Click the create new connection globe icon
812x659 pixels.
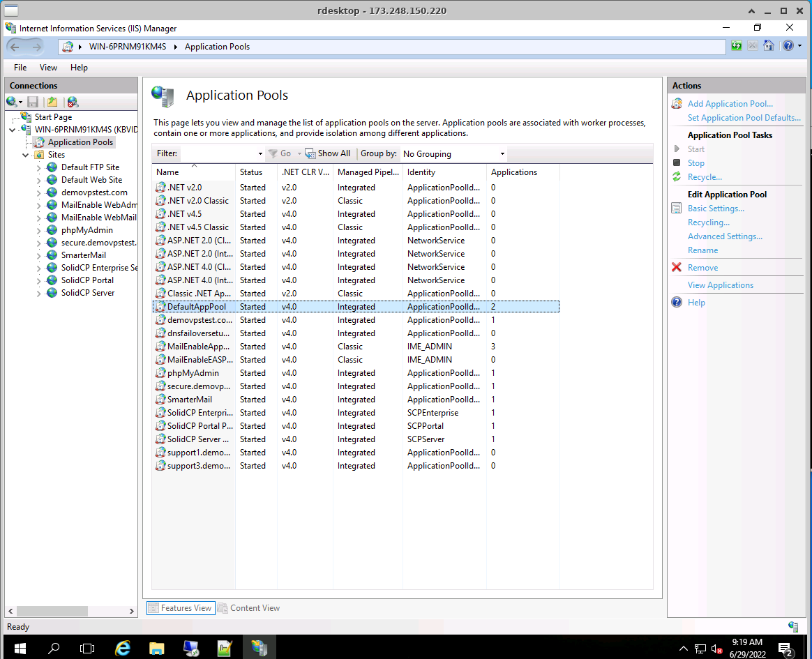(12, 102)
